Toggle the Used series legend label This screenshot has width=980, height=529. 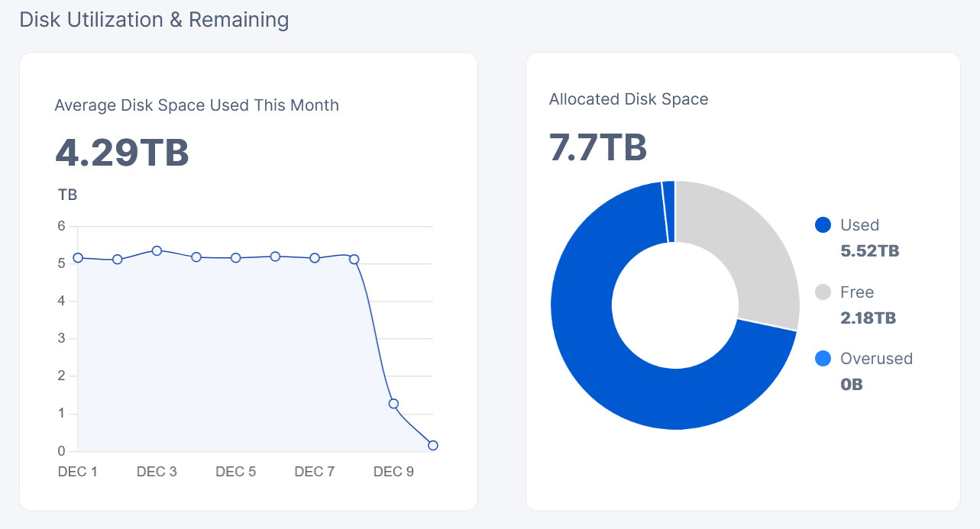point(859,225)
